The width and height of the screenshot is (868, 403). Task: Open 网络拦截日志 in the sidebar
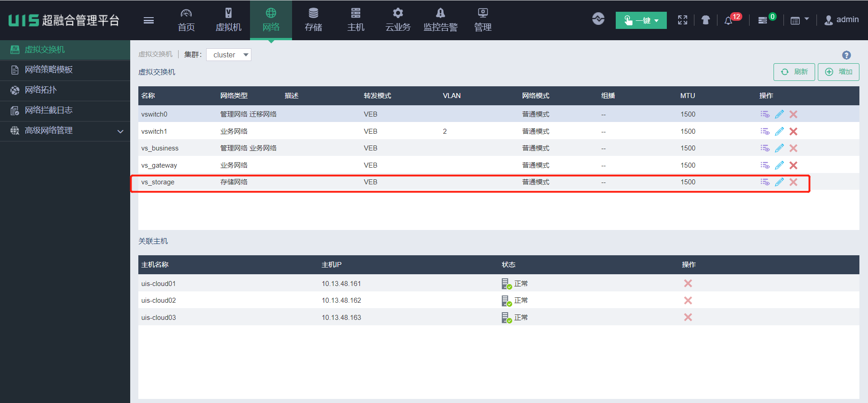pos(65,110)
